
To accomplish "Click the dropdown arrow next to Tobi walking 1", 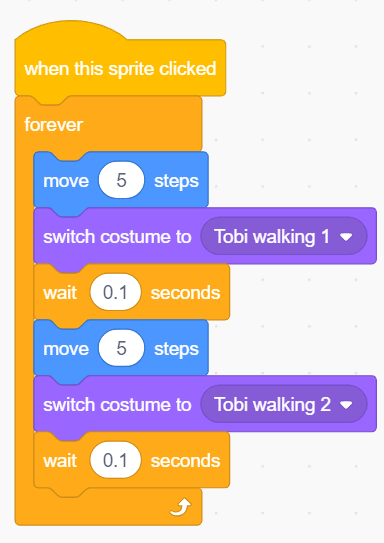I will pyautogui.click(x=346, y=237).
